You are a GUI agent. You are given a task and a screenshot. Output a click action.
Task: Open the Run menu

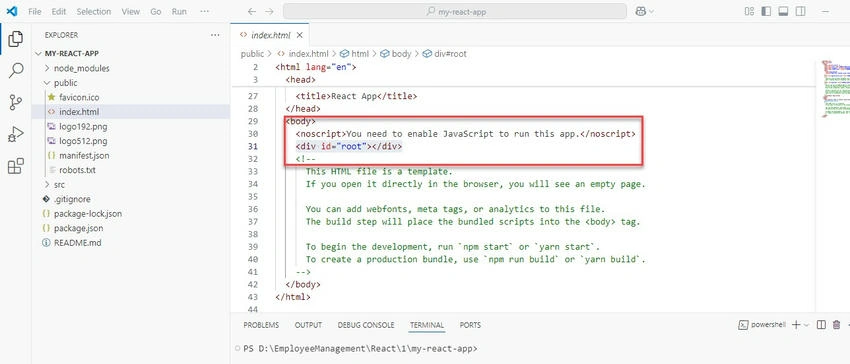179,11
